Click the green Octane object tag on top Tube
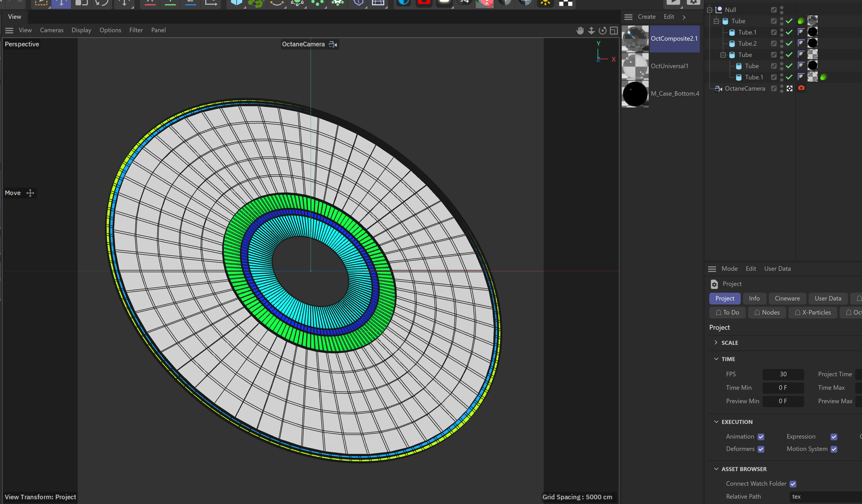Viewport: 862px width, 504px height. coord(801,21)
